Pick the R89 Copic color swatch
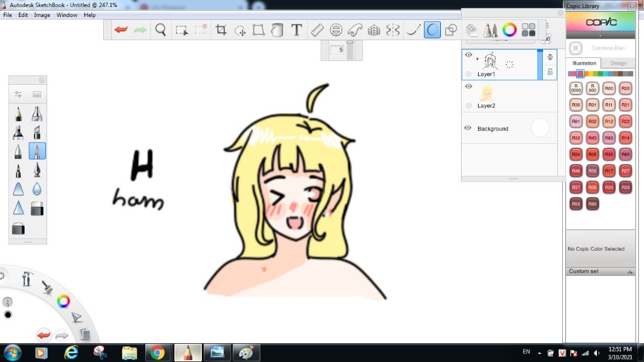This screenshot has width=644, height=362. (592, 204)
